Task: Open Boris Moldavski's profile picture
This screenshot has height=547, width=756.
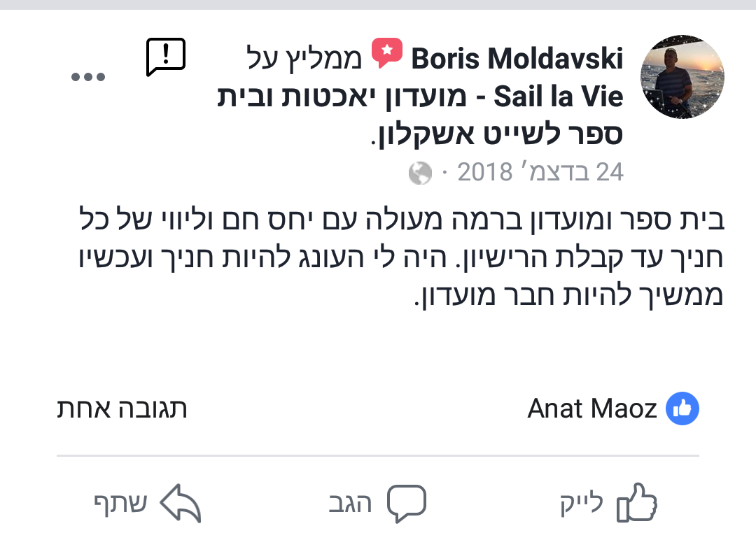Action: pyautogui.click(x=682, y=77)
